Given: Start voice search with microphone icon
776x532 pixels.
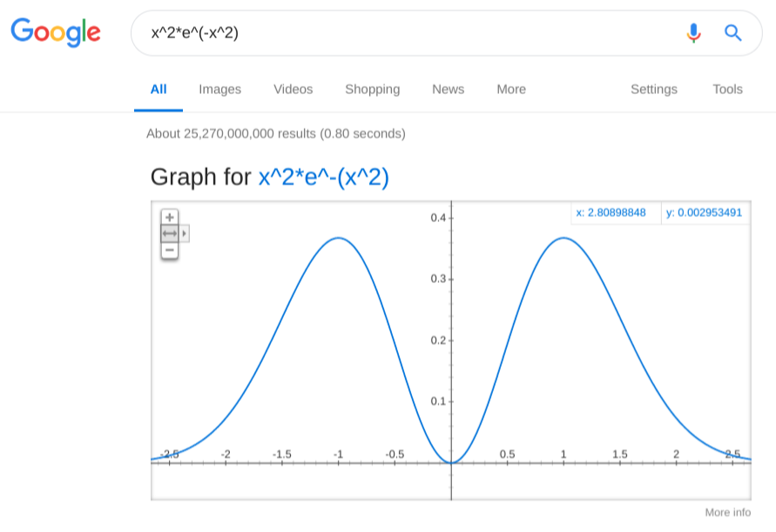Looking at the screenshot, I should click(693, 33).
